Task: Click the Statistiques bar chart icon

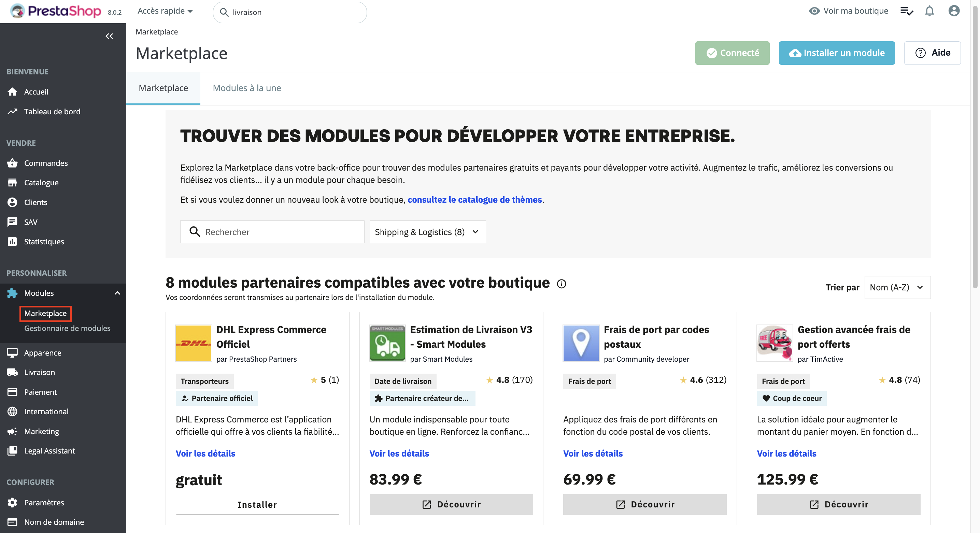Action: coord(12,241)
